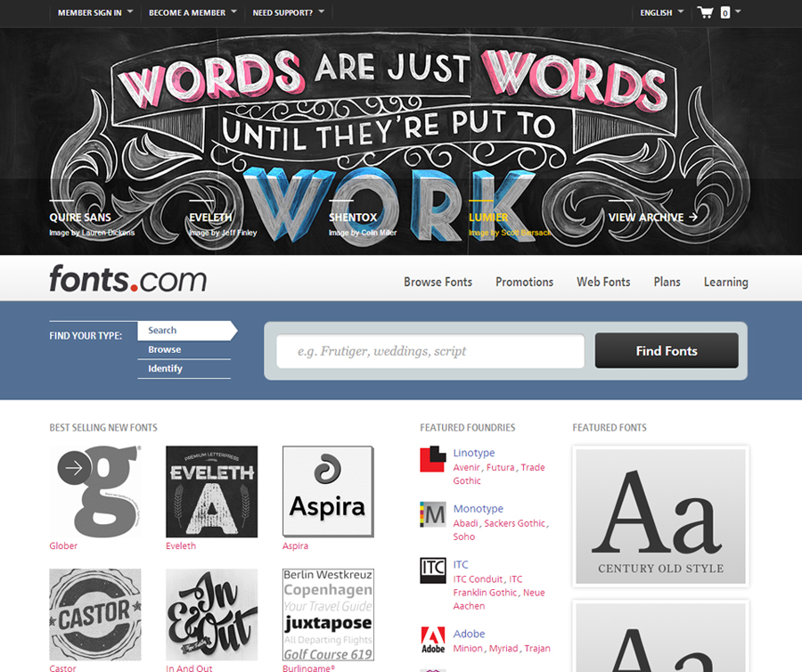This screenshot has width=802, height=672.
Task: Click the Monotype foundry logo
Action: 433,514
